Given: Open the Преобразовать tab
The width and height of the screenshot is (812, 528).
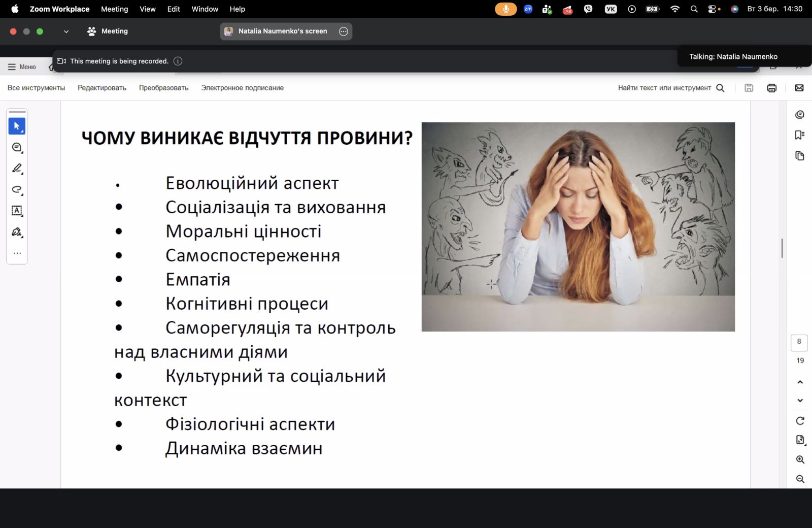Looking at the screenshot, I should click(x=164, y=88).
